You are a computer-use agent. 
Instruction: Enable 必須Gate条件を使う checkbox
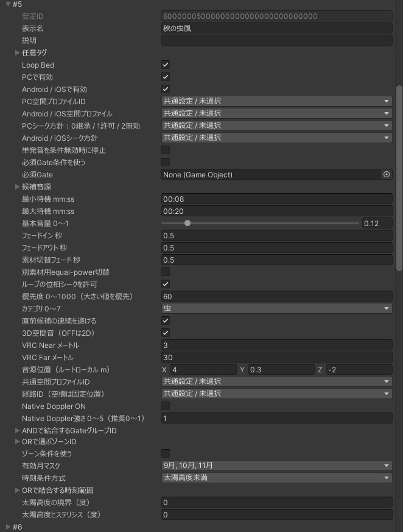tap(166, 162)
